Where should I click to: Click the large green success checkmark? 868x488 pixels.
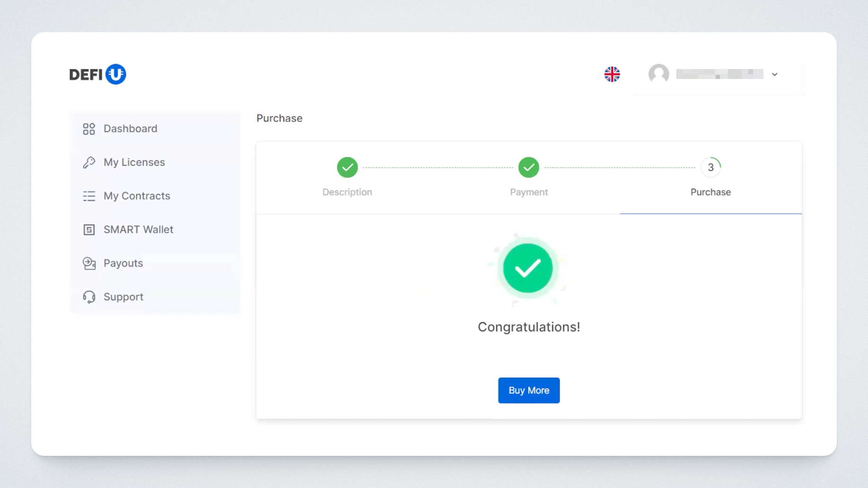point(528,268)
